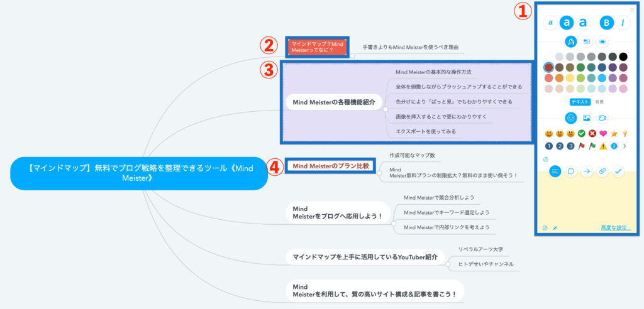Add the green flag icon
This screenshot has width=644, height=309.
[592, 146]
